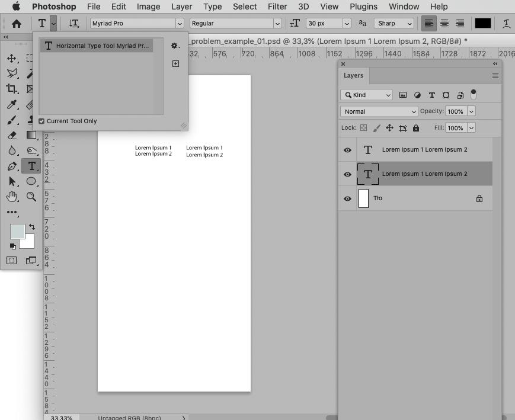Click the 33,33% zoom field
Screen dimensions: 515x420
[x=62, y=418]
